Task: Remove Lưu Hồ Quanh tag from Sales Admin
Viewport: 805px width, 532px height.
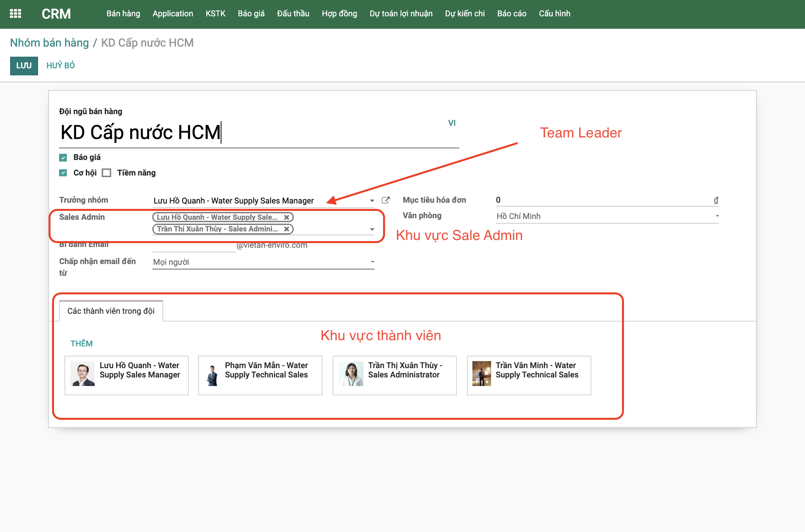Action: point(286,217)
